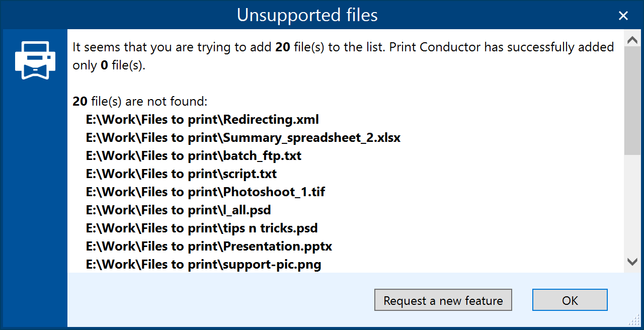The height and width of the screenshot is (330, 644).
Task: Select the Redirecting.xml file path
Action: [202, 120]
